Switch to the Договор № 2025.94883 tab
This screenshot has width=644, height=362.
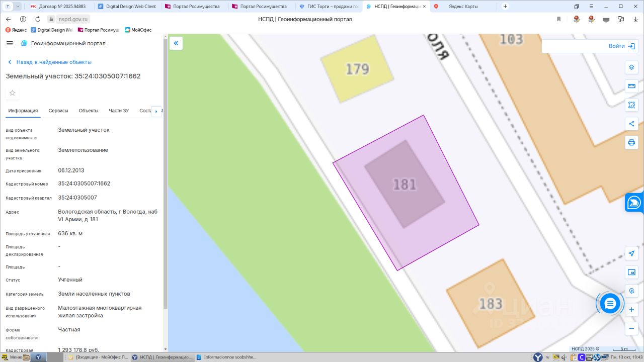pyautogui.click(x=58, y=7)
